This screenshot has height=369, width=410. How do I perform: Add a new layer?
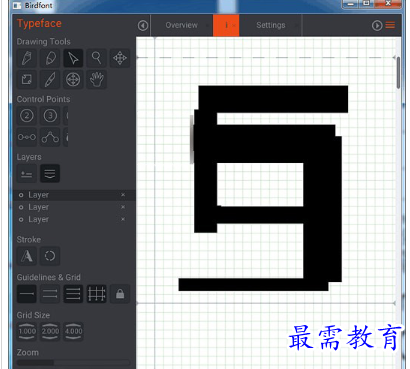[x=27, y=174]
